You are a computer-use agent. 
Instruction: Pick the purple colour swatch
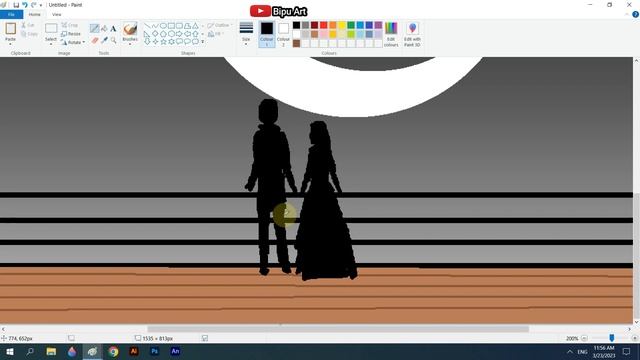coord(378,25)
